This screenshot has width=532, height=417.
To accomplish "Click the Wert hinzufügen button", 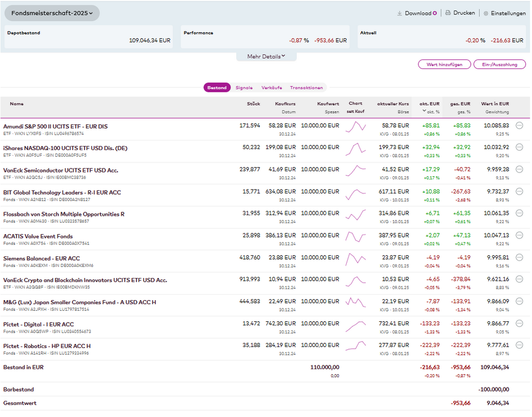I will click(x=444, y=64).
